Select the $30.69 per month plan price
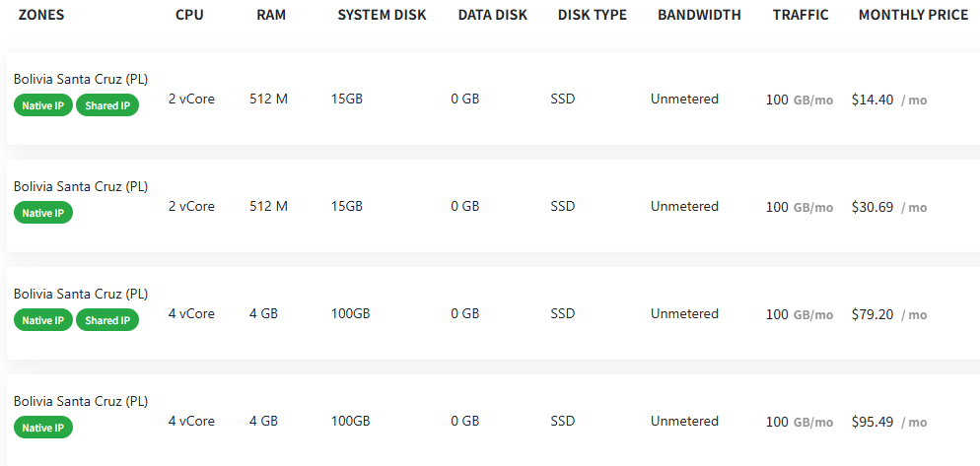980x466 pixels. coord(873,207)
